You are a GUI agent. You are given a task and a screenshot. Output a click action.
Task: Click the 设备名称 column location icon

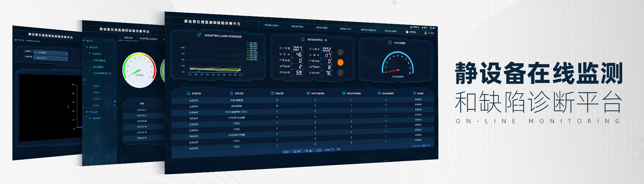(231, 93)
